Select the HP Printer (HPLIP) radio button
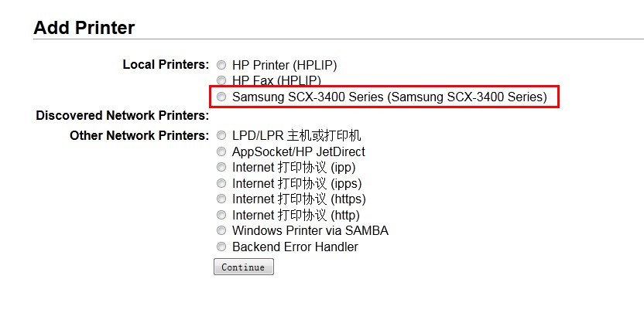The image size is (644, 313). pyautogui.click(x=221, y=65)
